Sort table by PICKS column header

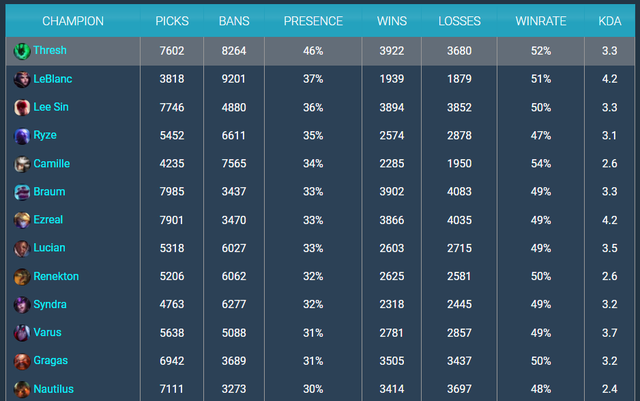click(x=172, y=21)
